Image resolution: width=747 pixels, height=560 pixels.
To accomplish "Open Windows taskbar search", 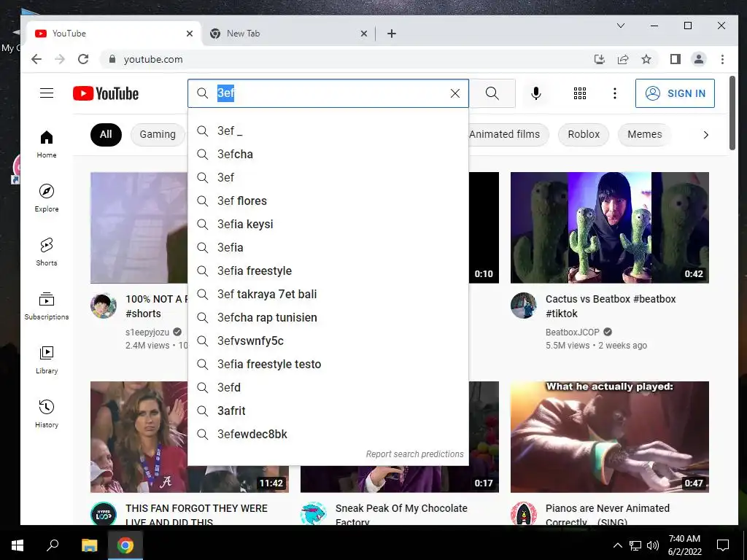I will click(53, 545).
